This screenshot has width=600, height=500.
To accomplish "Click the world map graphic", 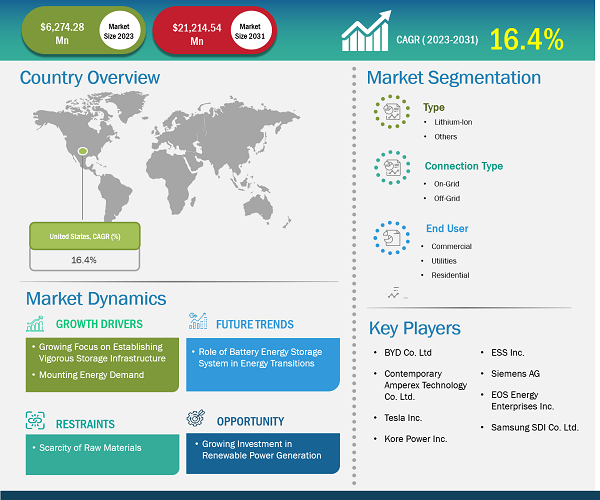I will tap(166, 159).
